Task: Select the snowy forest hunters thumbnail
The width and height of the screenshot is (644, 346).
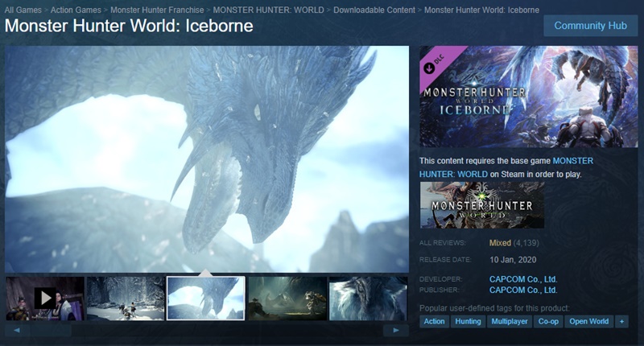Action: point(126,299)
